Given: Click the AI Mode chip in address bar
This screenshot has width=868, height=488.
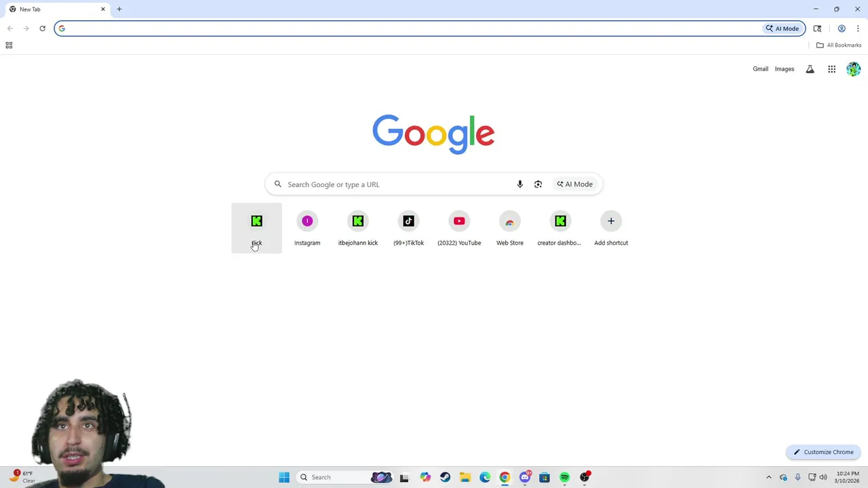Looking at the screenshot, I should 783,28.
